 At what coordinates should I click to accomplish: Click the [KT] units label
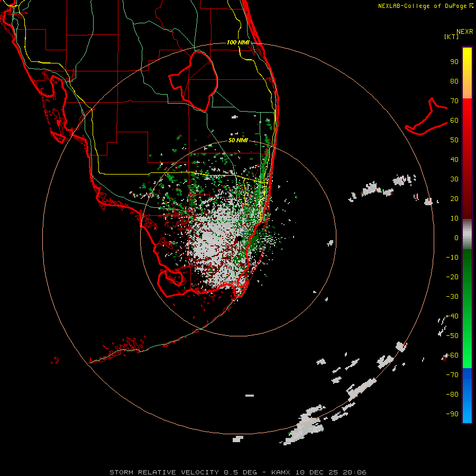[x=452, y=36]
